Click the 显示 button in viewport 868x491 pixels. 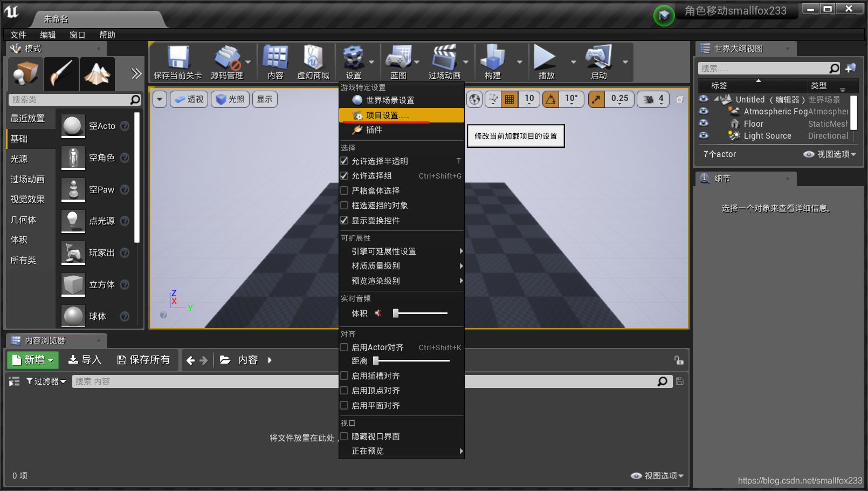point(265,99)
